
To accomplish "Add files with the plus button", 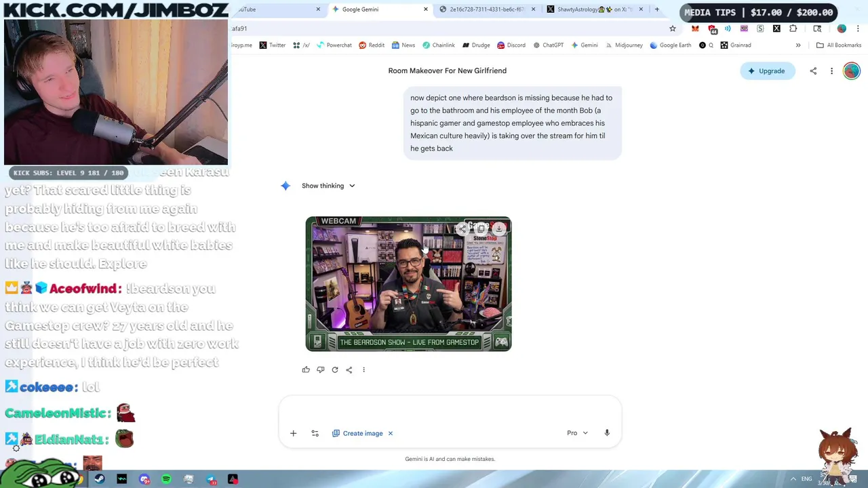I will pos(293,433).
